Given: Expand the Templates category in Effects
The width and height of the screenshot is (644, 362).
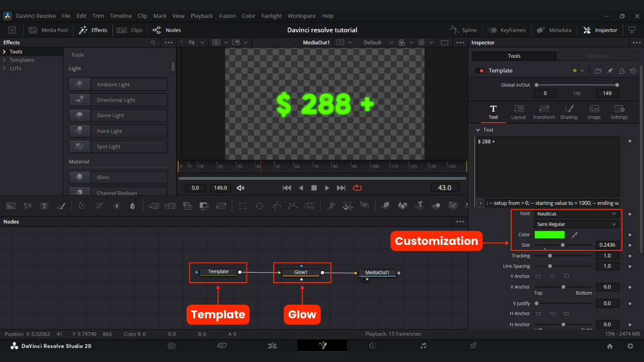Looking at the screenshot, I should [x=22, y=60].
